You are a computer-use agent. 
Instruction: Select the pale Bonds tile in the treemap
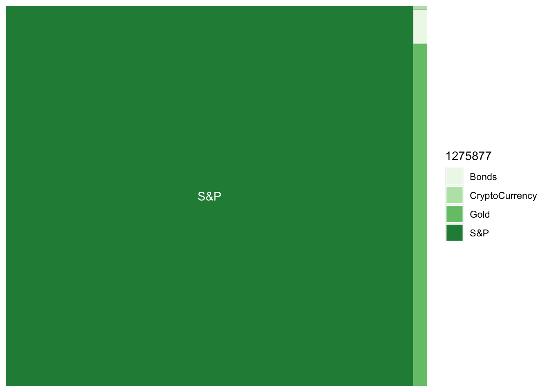tap(420, 27)
